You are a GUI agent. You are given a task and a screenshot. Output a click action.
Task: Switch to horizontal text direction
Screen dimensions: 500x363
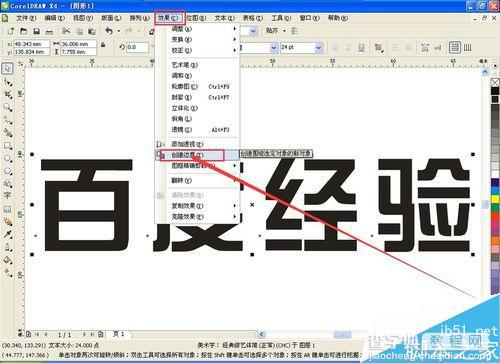coord(455,47)
